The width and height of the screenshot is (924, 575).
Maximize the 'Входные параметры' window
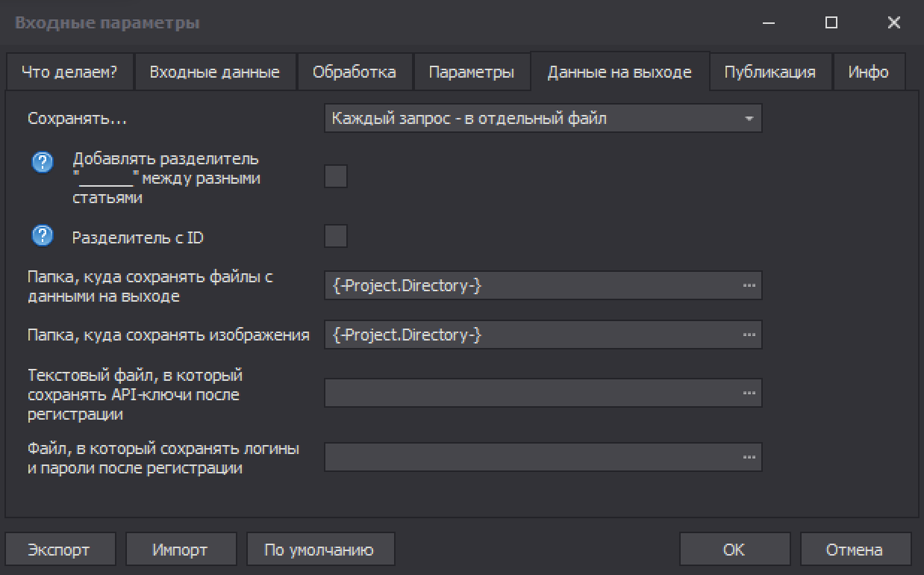pyautogui.click(x=831, y=23)
